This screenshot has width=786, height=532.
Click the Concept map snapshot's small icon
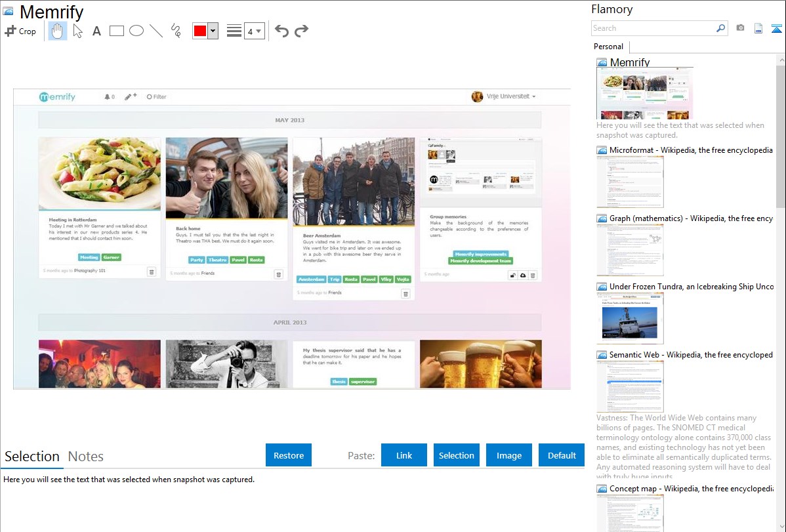tap(602, 489)
